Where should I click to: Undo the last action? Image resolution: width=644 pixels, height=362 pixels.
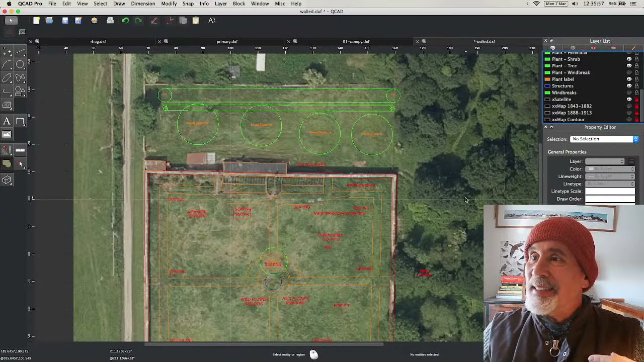coord(125,21)
